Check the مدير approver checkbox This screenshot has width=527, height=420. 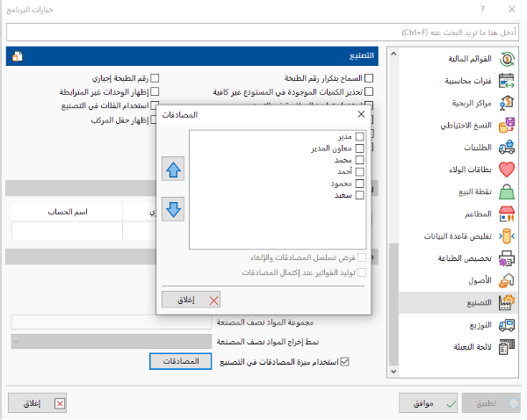pos(359,138)
